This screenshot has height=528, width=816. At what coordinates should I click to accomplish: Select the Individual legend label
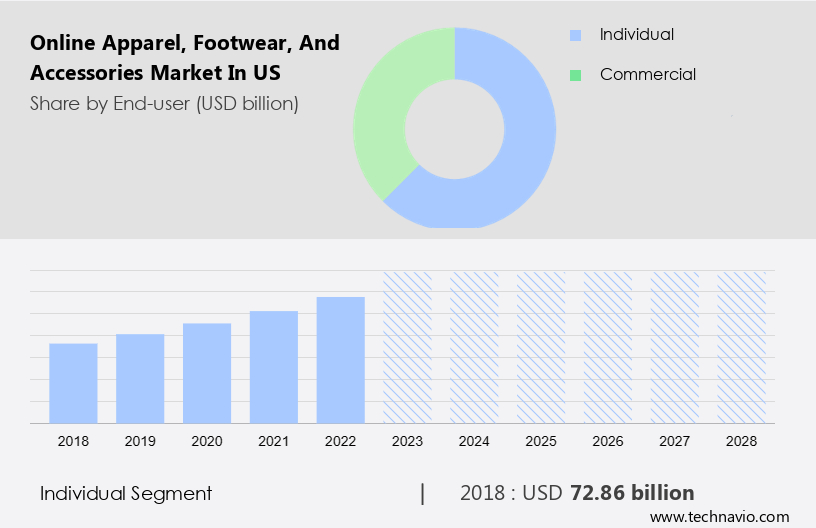pos(636,35)
